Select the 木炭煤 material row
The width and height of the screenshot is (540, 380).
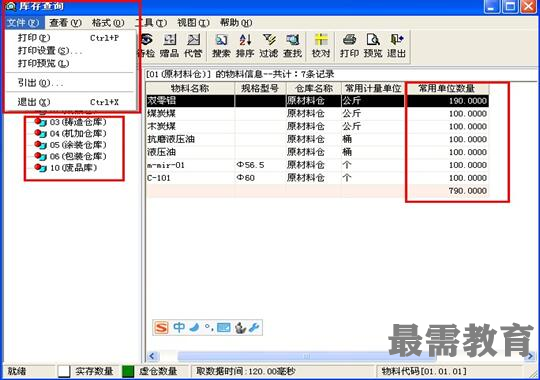(317, 126)
